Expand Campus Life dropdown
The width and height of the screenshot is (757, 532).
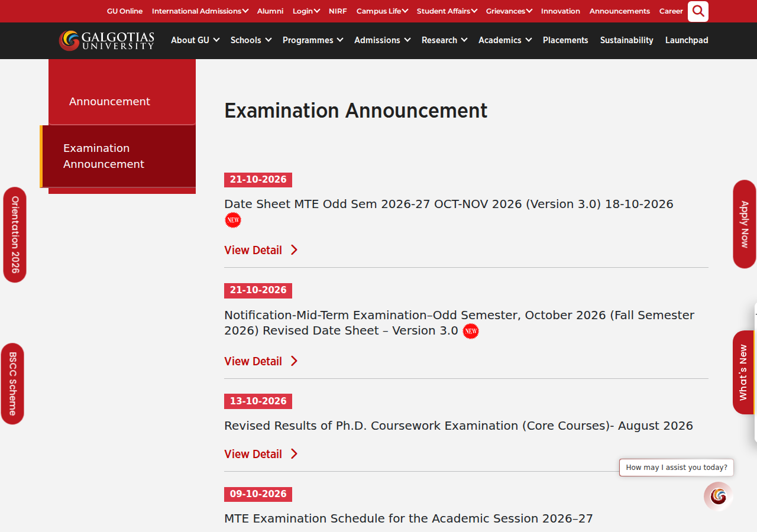(382, 11)
